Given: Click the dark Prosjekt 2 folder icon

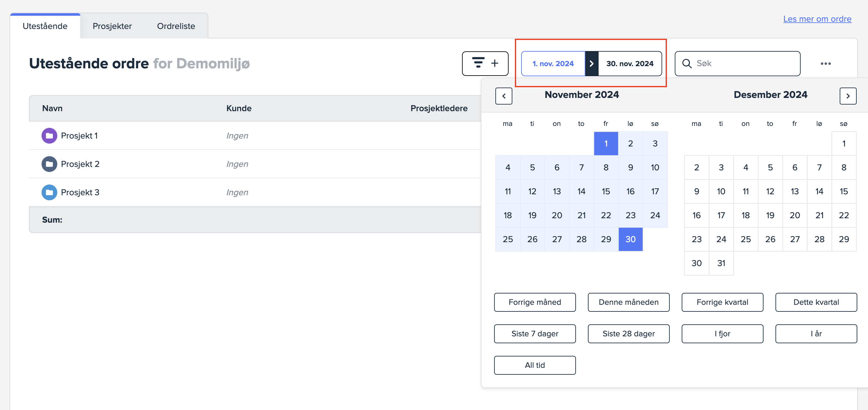Looking at the screenshot, I should coord(49,164).
